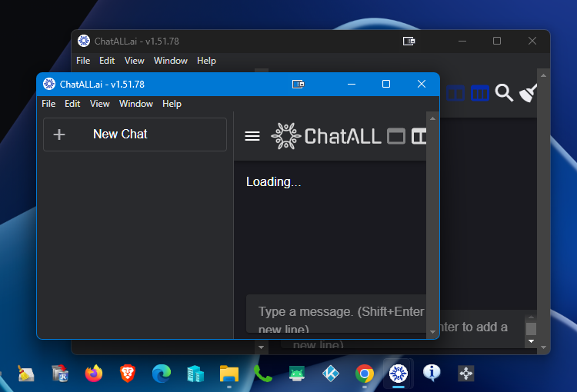Open Help menu in back ChatALL window

coord(206,61)
